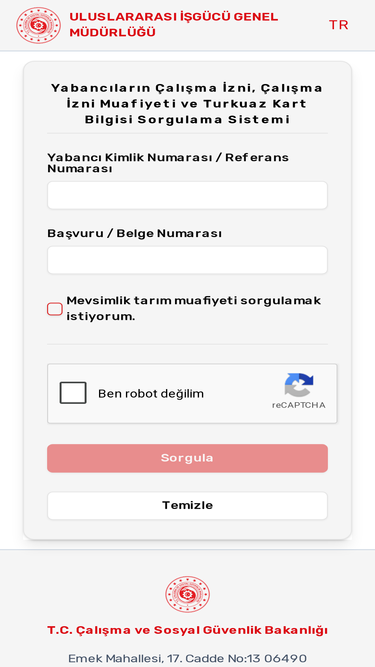Viewport: 375px width, 667px height.
Task: Click the Mevsimlik tarım muafiyeti sorgulamak label text
Action: click(x=193, y=309)
